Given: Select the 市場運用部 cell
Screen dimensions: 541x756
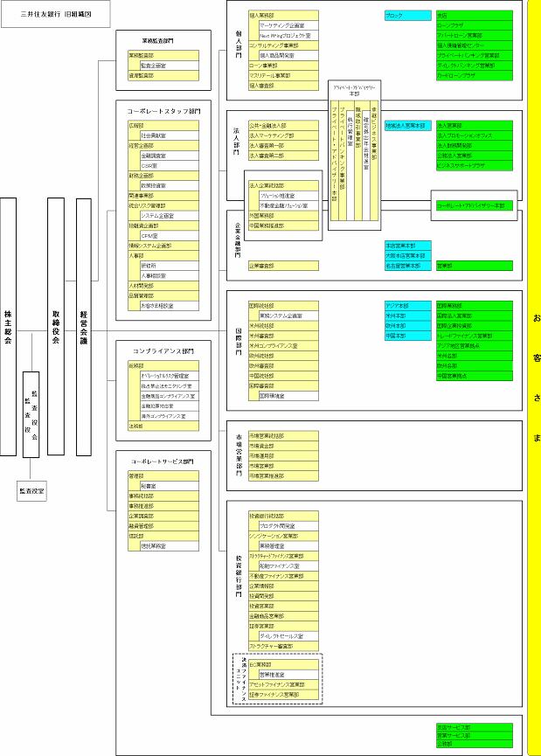Looking at the screenshot, I should 283,456.
